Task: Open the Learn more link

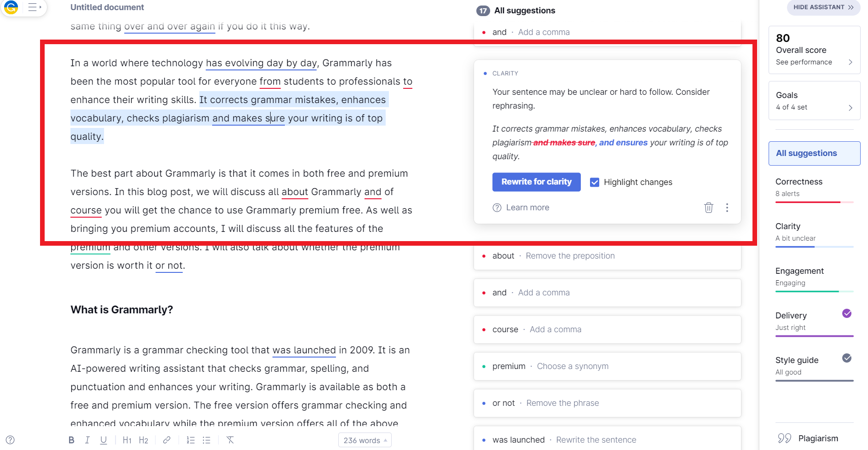Action: tap(527, 207)
